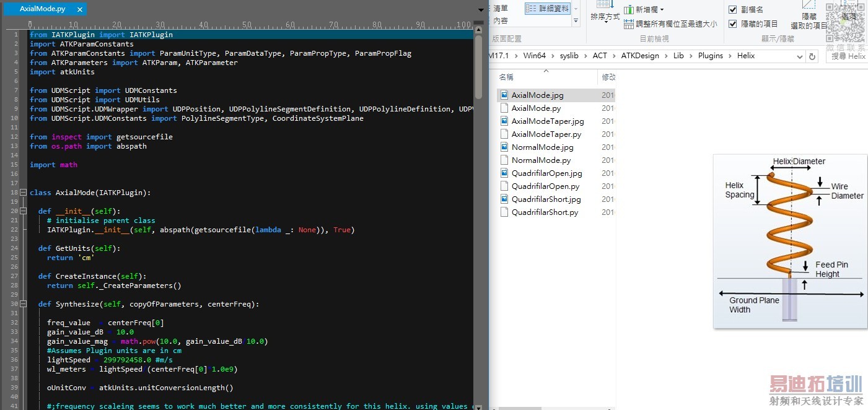Viewport: 868px width, 410px height.
Task: Go to Lib in the breadcrumb
Action: pyautogui.click(x=678, y=56)
